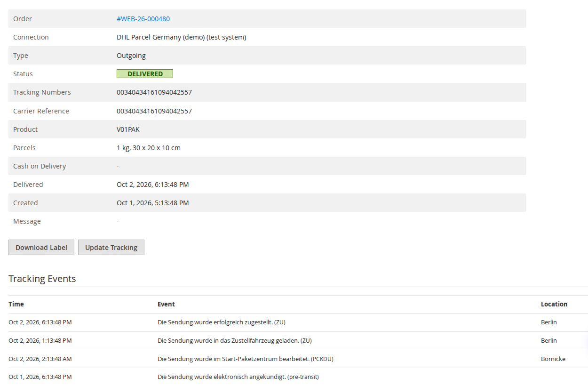588x386 pixels.
Task: Select tracking time Oct 1, 2026, 6:13:48 PM
Action: (x=40, y=377)
